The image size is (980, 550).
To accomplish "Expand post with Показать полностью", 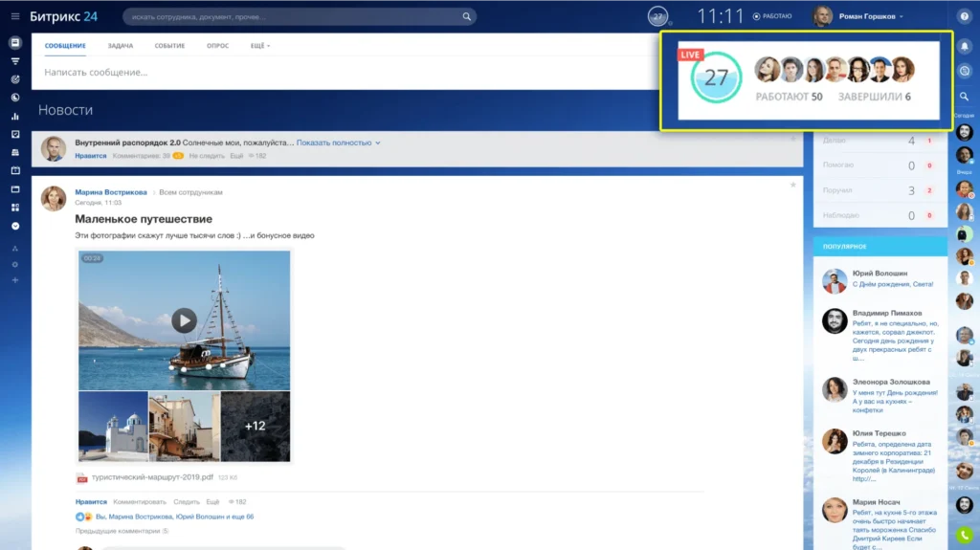I will (338, 143).
